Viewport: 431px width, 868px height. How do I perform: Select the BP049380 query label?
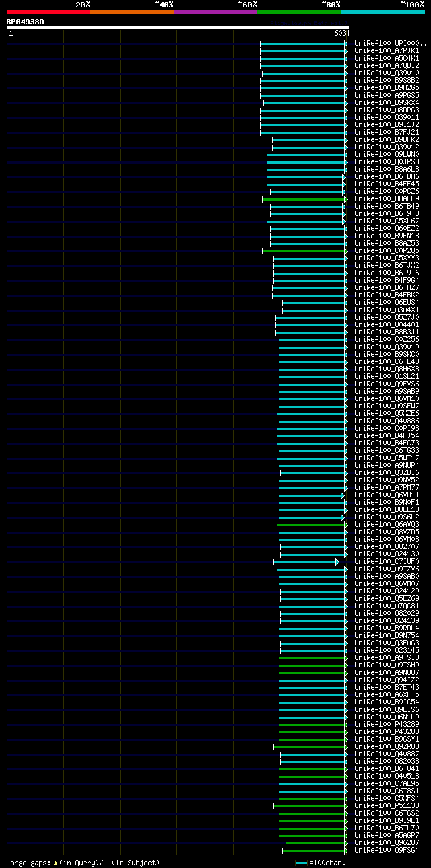tap(26, 22)
